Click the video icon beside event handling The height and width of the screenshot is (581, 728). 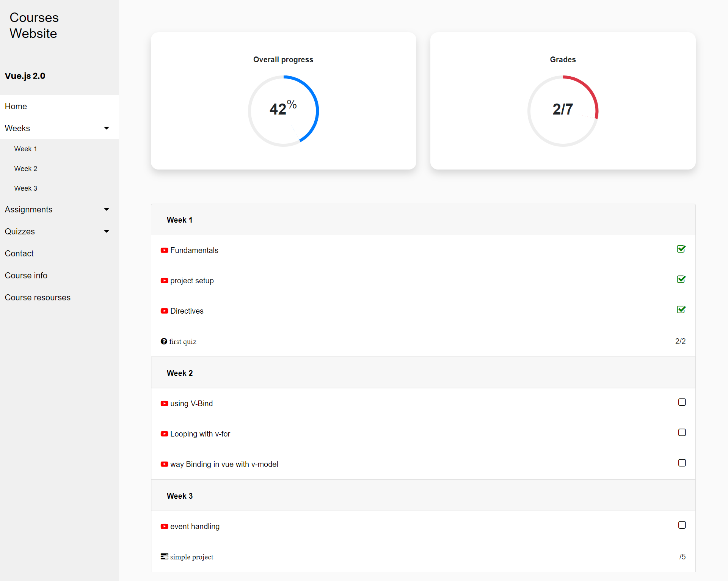click(164, 526)
